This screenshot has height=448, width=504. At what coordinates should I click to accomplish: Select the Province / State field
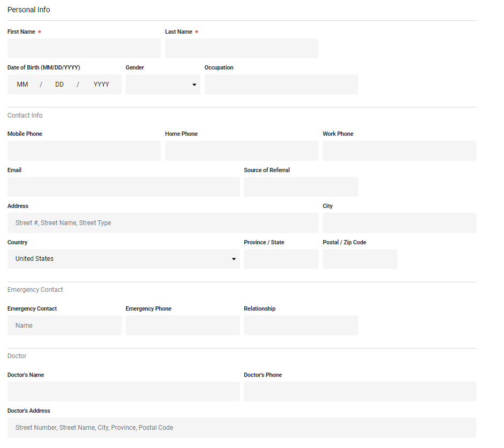(x=281, y=259)
